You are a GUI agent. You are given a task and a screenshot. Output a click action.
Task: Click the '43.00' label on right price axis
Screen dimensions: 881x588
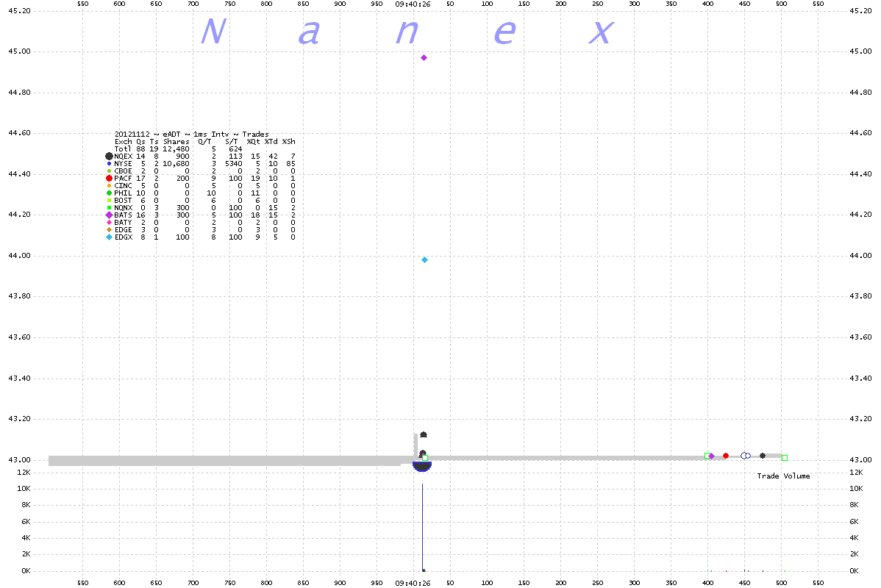[x=860, y=460]
